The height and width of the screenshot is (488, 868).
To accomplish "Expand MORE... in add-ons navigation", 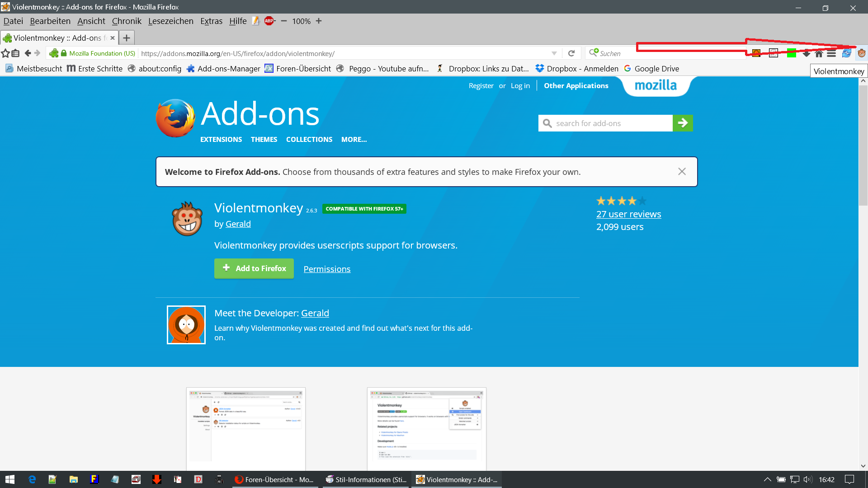I will [x=354, y=140].
